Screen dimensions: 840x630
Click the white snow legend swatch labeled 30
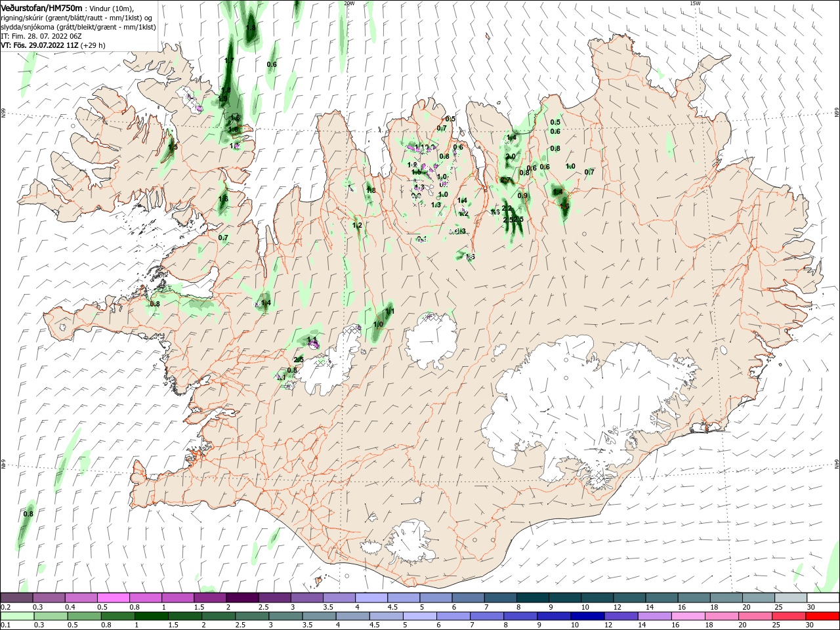tap(823, 598)
